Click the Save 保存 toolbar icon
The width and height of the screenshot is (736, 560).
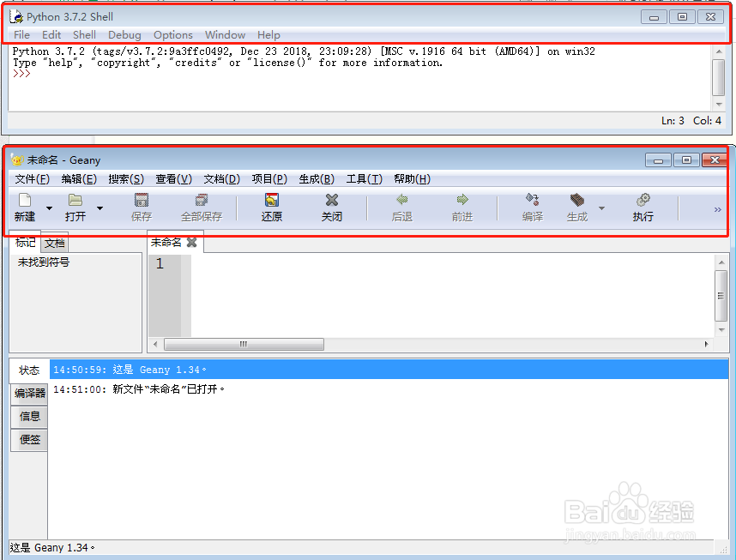point(142,200)
